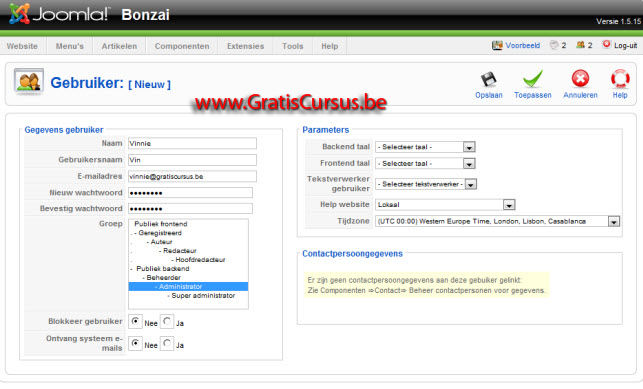Expand the Tijdzone dropdown

[497, 221]
